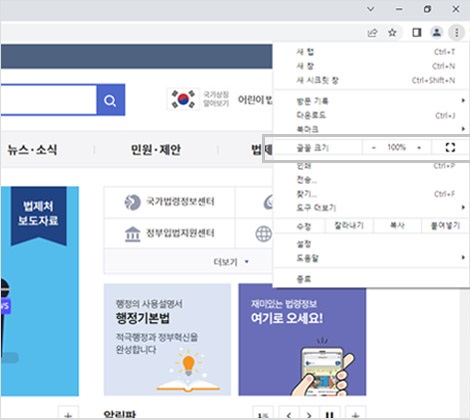Open the 여기로 오세요! banner card
This screenshot has height=420, width=470.
pyautogui.click(x=302, y=340)
